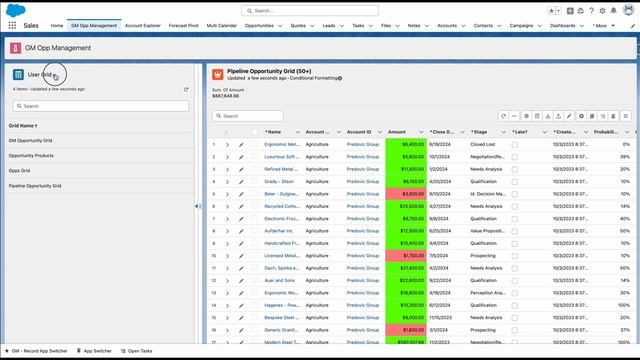
Task: Click the GM Opp Management page icon
Action: coord(16,48)
